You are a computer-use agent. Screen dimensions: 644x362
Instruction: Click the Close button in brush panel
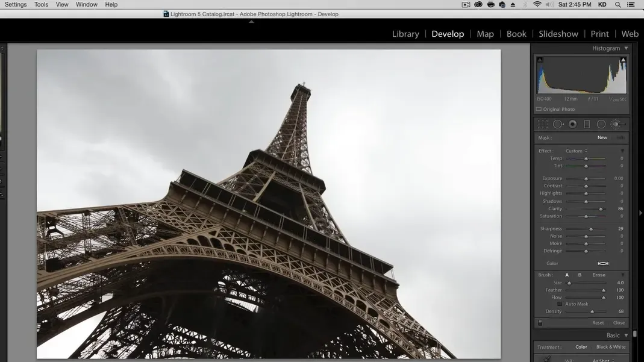pos(619,323)
